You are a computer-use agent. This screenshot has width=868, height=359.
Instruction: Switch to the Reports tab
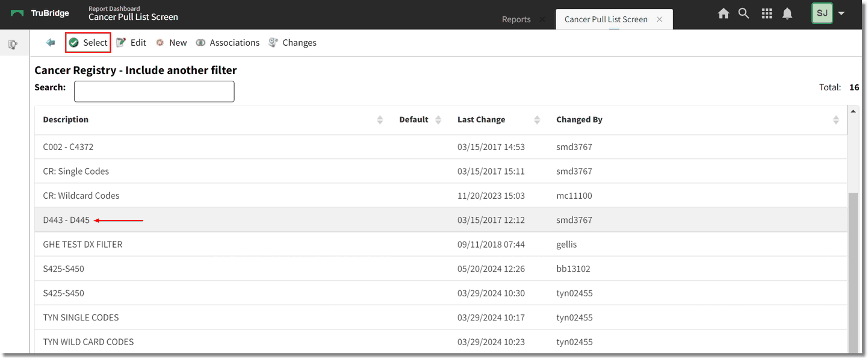[516, 19]
